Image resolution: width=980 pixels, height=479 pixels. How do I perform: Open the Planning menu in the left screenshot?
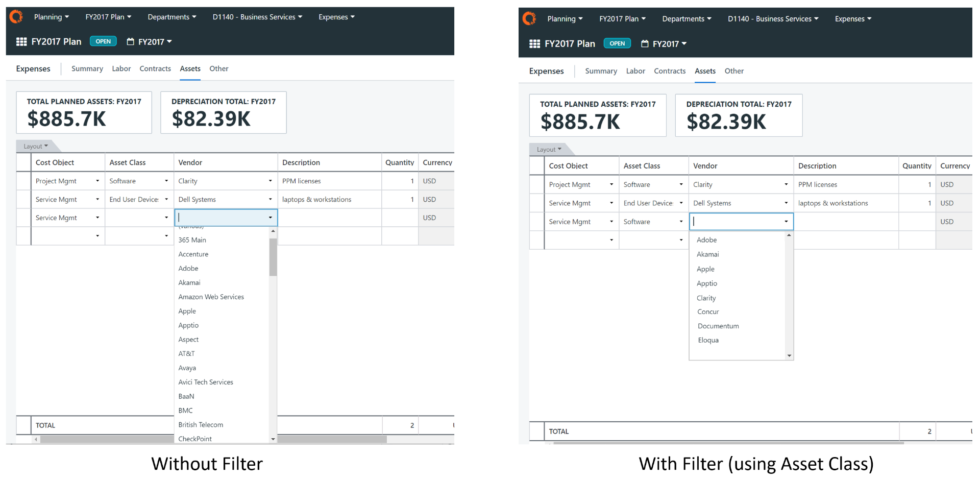point(52,17)
